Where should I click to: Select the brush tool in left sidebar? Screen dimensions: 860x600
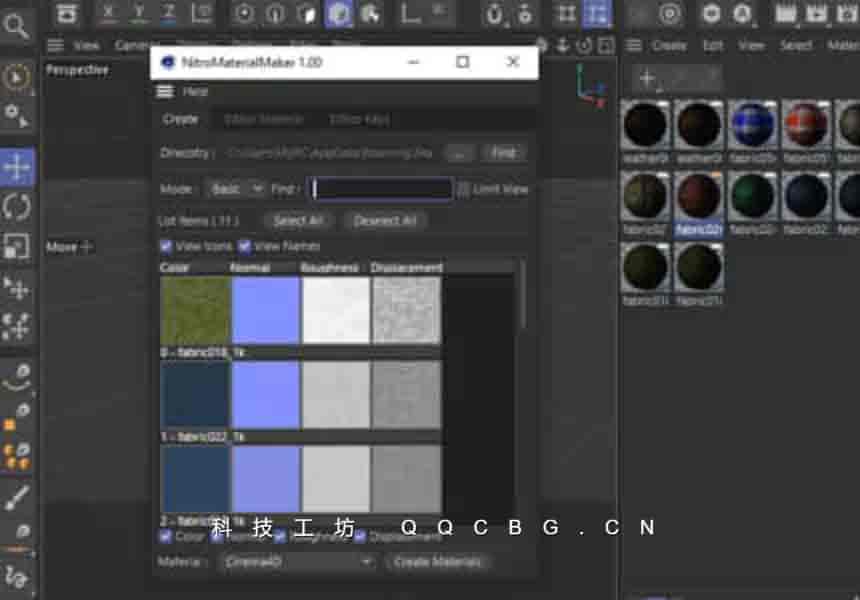(16, 497)
